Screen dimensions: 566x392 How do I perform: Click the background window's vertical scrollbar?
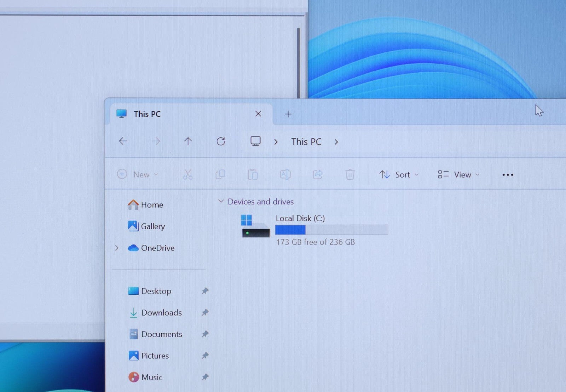click(x=299, y=63)
